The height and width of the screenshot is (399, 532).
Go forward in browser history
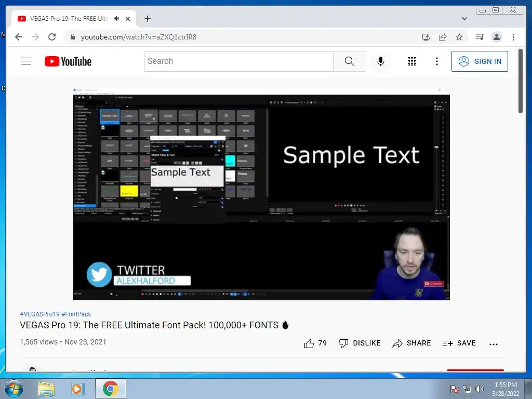pyautogui.click(x=35, y=37)
